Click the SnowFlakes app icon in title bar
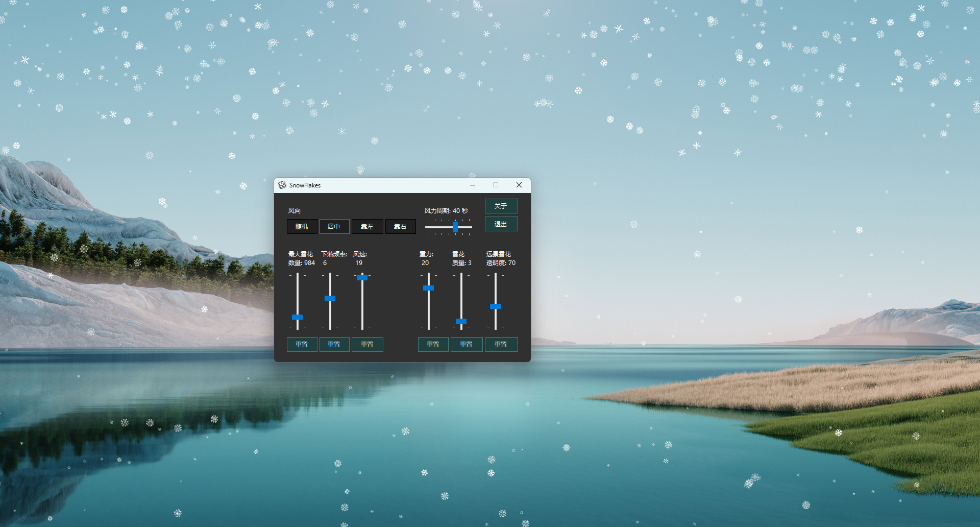Viewport: 980px width, 527px height. [282, 185]
